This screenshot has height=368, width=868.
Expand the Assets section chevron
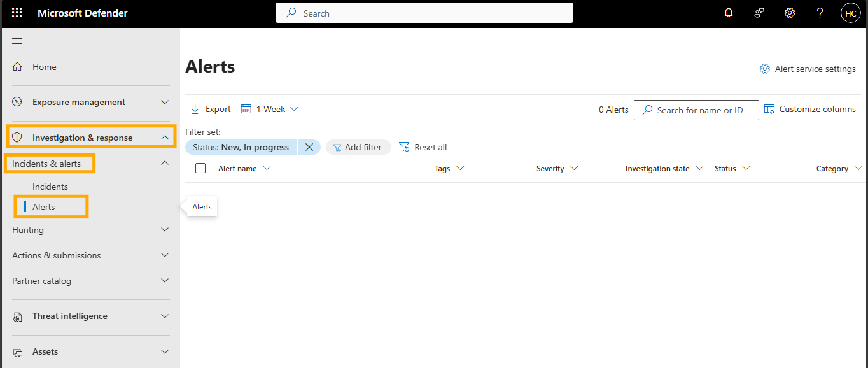pos(165,352)
